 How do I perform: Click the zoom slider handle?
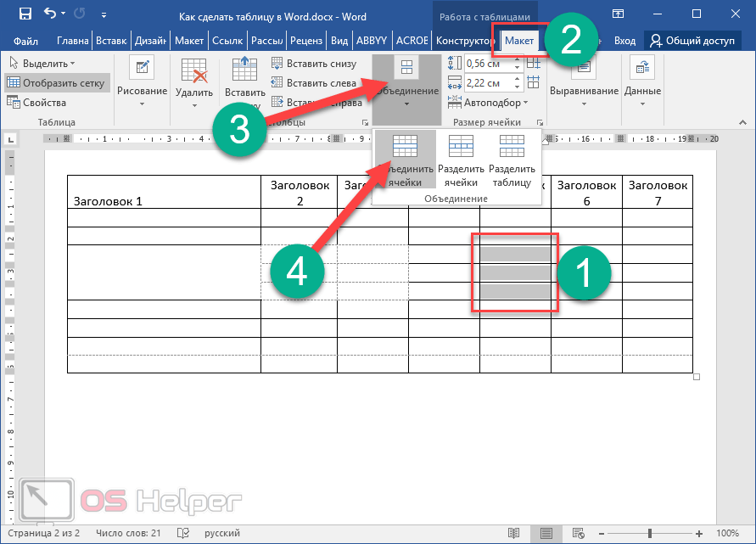coord(648,533)
